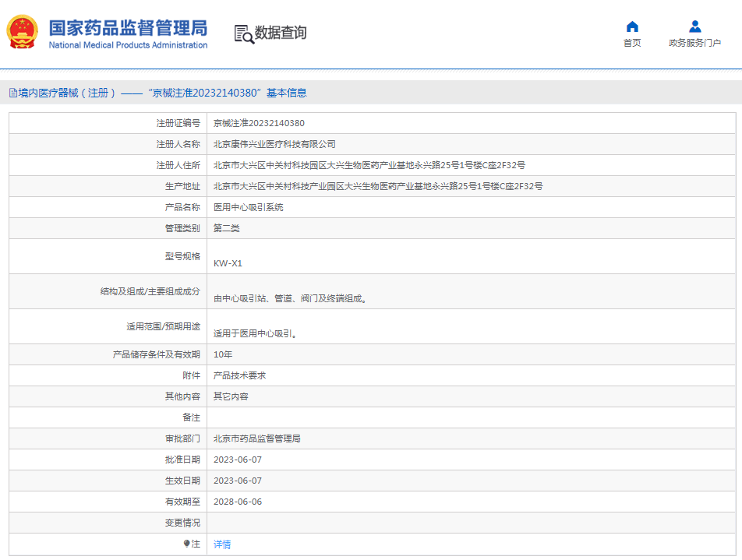Click 由中心吸引站、管道、阀门及终端组成 text

pyautogui.click(x=290, y=298)
